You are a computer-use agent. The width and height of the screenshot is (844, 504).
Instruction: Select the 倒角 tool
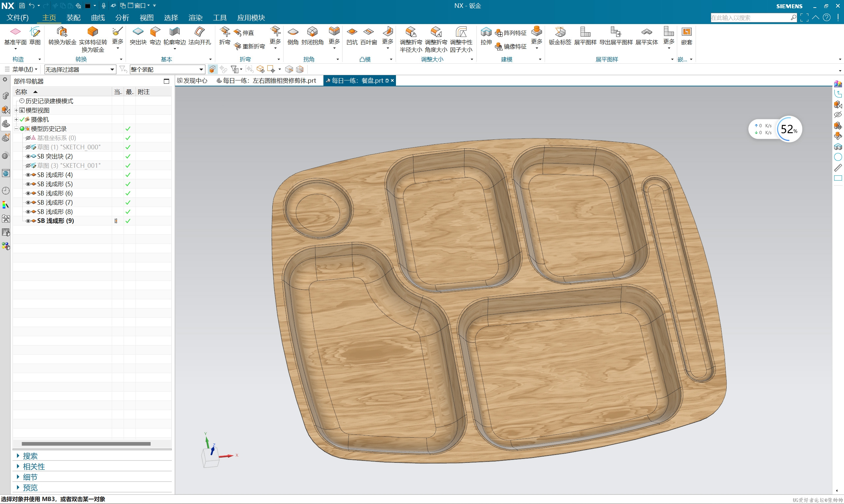click(x=293, y=36)
